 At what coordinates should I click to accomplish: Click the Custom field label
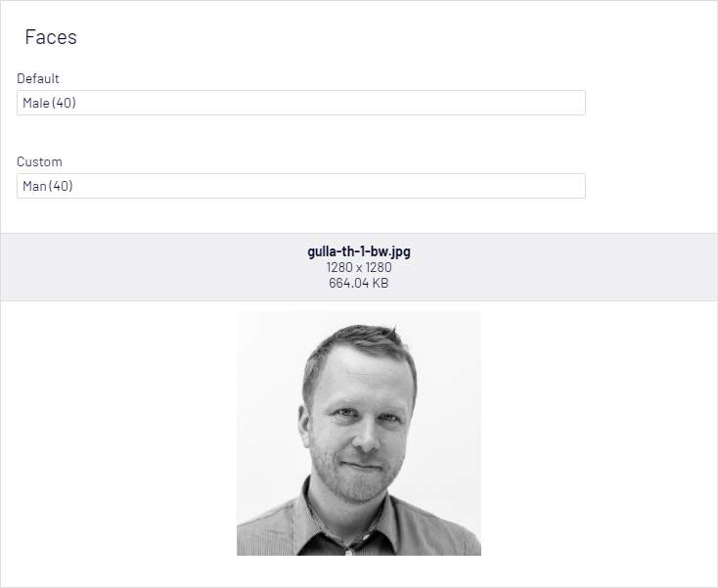(39, 162)
